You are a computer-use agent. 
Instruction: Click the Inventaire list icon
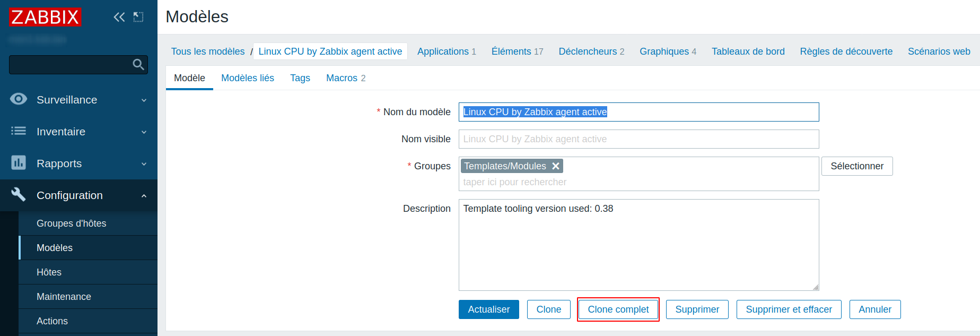coord(19,131)
